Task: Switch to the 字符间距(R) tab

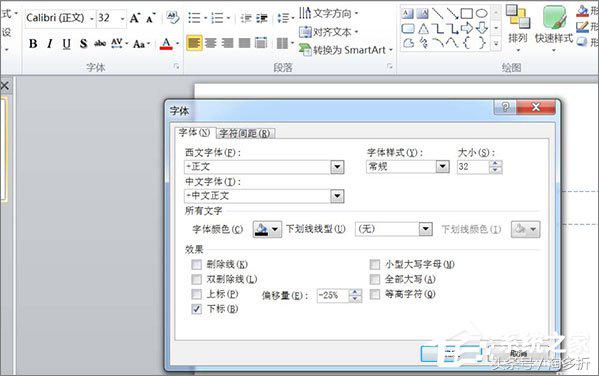Action: 245,133
